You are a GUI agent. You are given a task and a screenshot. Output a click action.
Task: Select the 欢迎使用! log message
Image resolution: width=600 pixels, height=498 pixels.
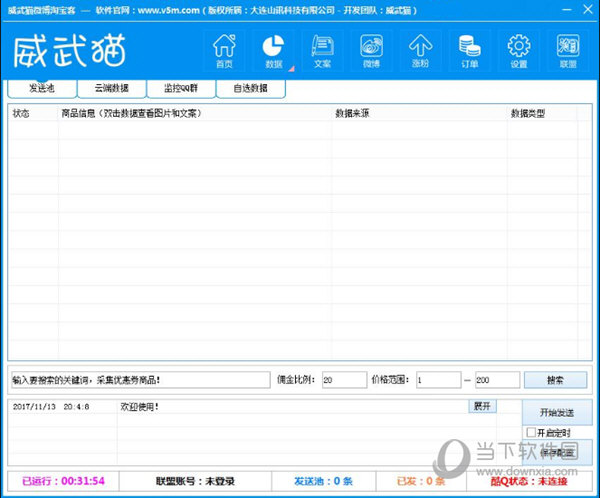(x=140, y=407)
